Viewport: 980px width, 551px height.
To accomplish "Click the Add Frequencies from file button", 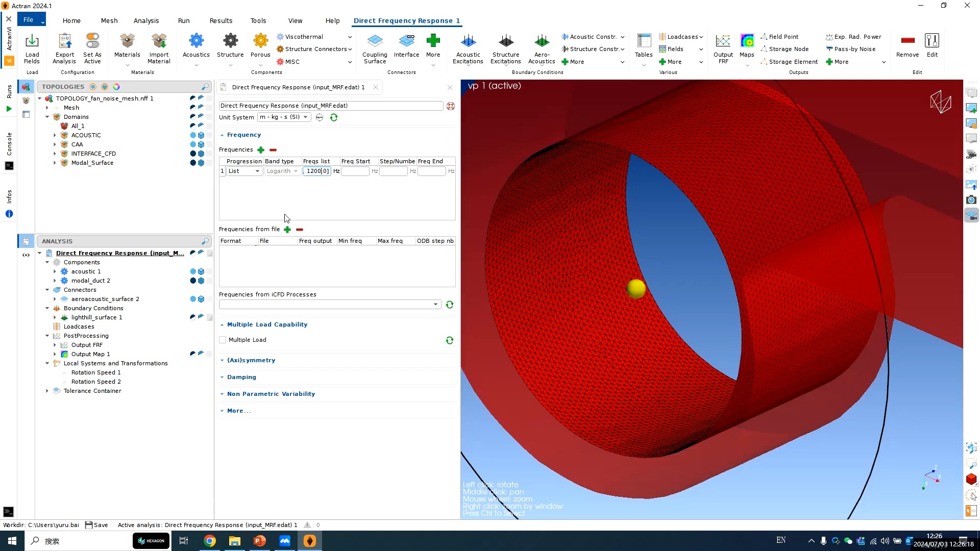I will (288, 229).
